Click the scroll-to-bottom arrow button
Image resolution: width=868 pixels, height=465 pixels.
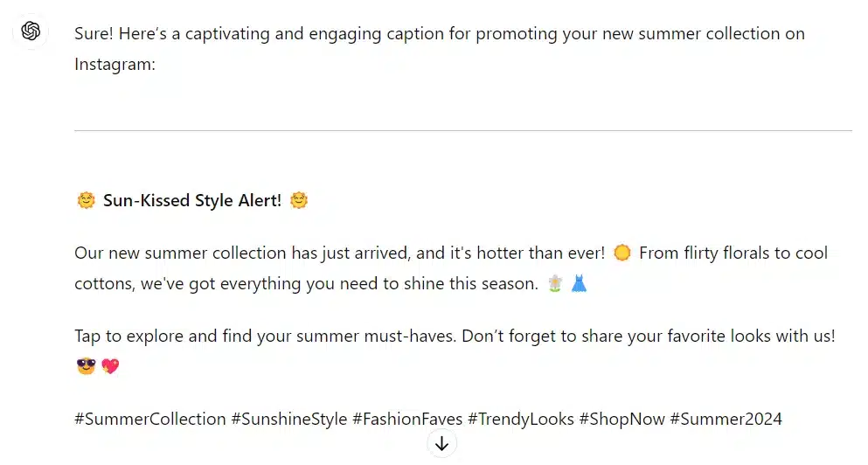(x=441, y=444)
